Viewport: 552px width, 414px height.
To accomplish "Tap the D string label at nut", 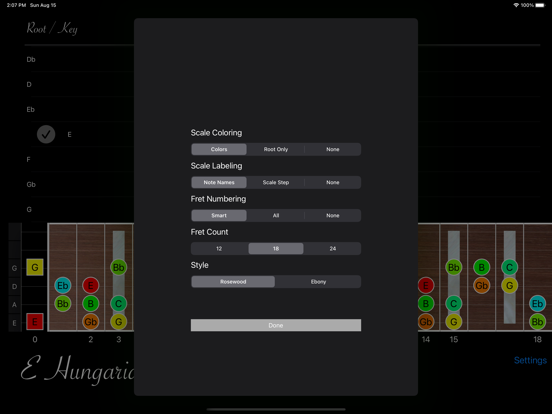I will coord(14,287).
